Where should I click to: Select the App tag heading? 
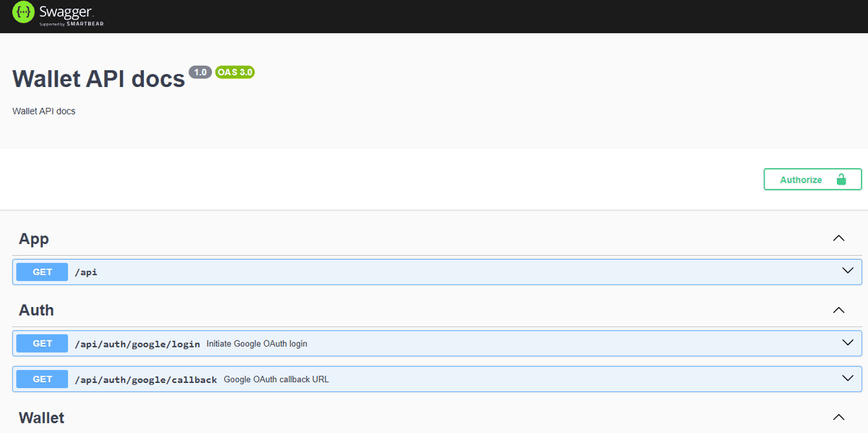coord(34,239)
